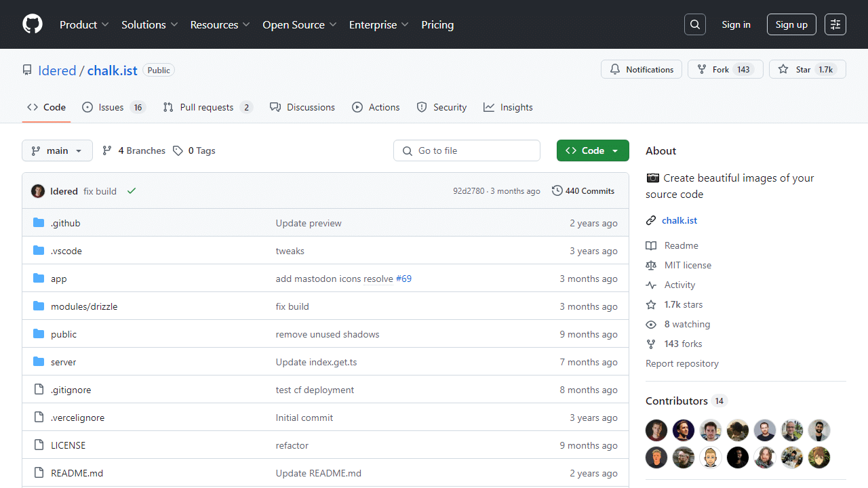Open the Report repository link
Viewport: 868px width, 488px height.
pyautogui.click(x=682, y=363)
